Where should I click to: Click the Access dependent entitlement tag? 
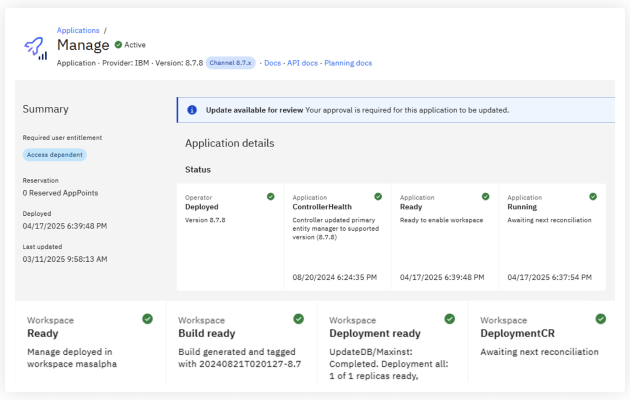(x=55, y=155)
